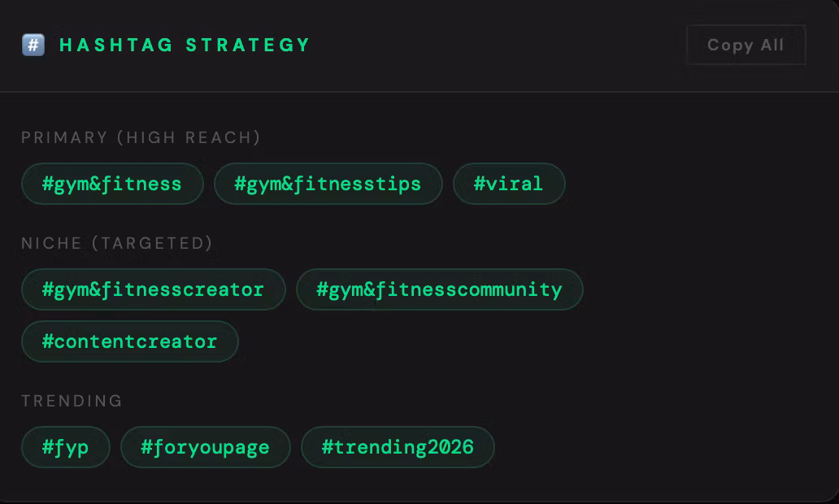The image size is (839, 504).
Task: Pick the #viral hashtag chip
Action: [509, 184]
